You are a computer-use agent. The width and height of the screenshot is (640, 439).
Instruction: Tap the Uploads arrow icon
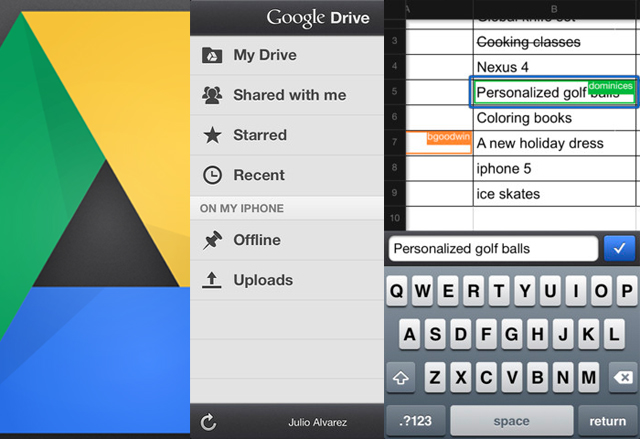click(x=212, y=280)
